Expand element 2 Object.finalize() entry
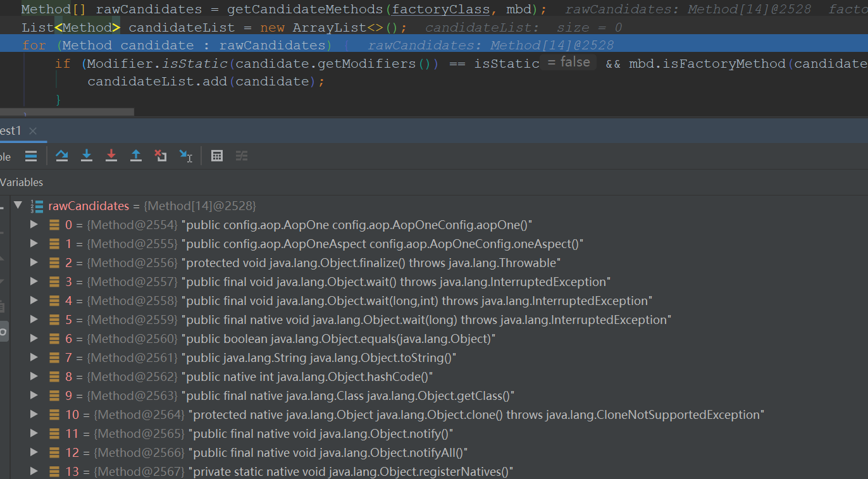Screen dimensions: 868x479 click(34, 263)
